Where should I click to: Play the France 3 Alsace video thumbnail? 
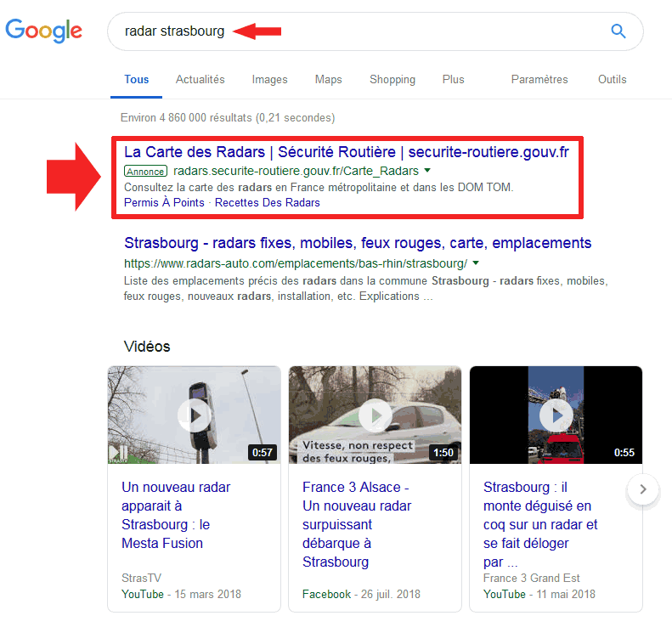tap(375, 415)
